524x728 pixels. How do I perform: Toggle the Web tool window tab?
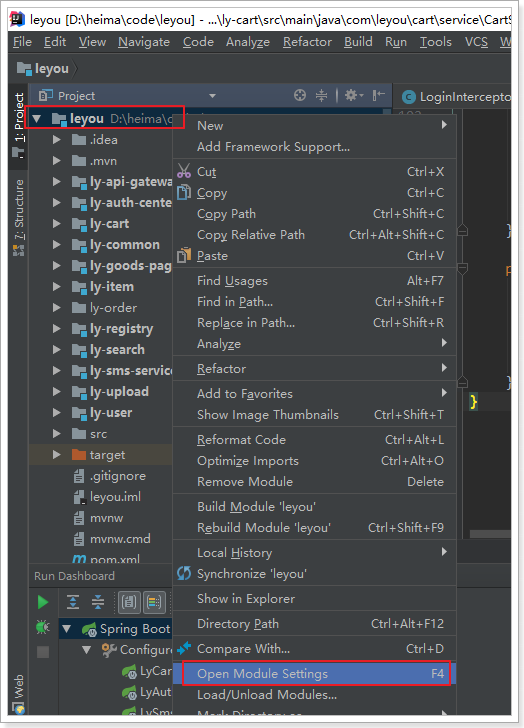point(19,692)
